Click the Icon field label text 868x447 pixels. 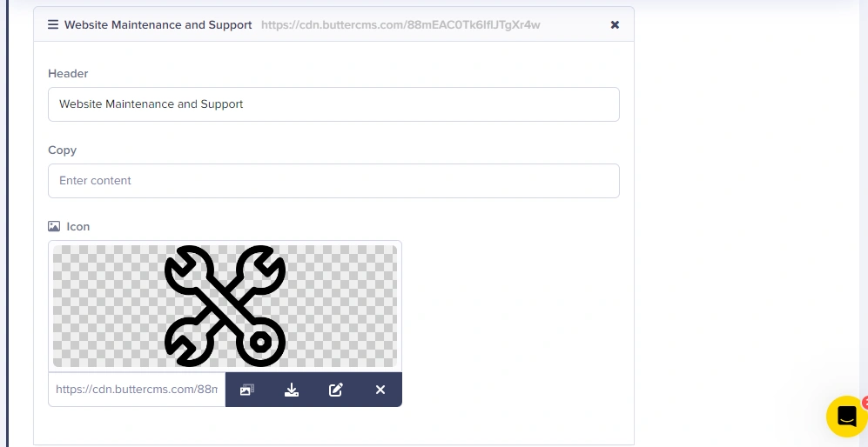[78, 227]
